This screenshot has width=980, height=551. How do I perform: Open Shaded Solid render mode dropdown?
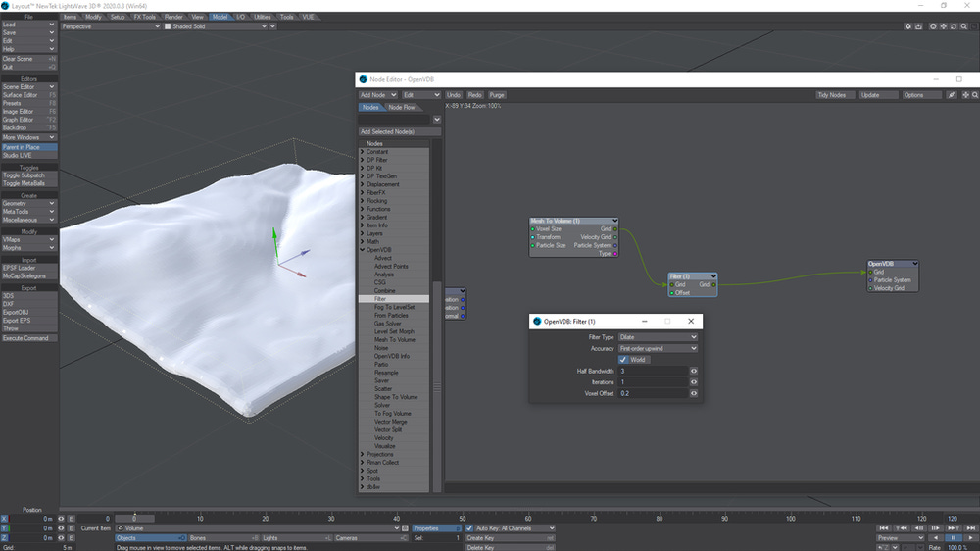point(216,26)
